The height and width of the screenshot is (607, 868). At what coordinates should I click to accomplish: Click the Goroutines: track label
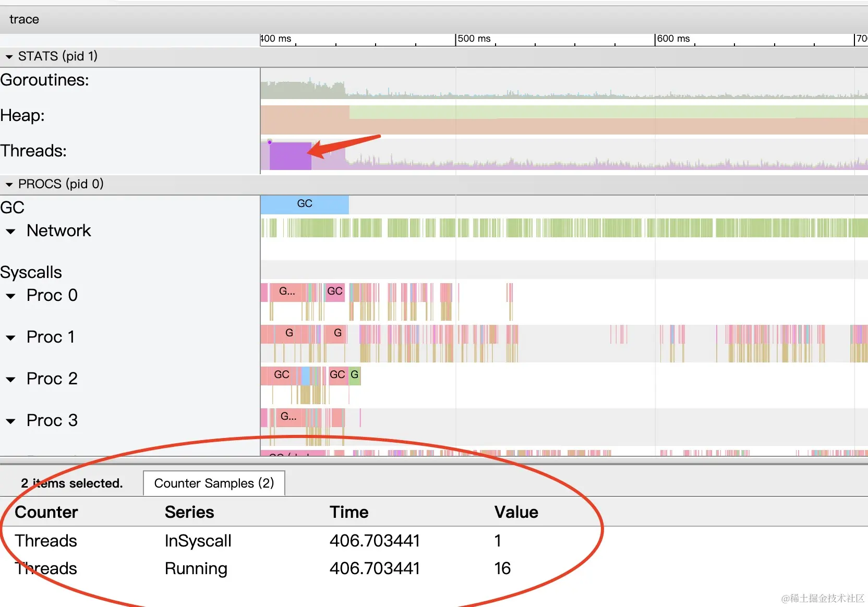tap(45, 80)
